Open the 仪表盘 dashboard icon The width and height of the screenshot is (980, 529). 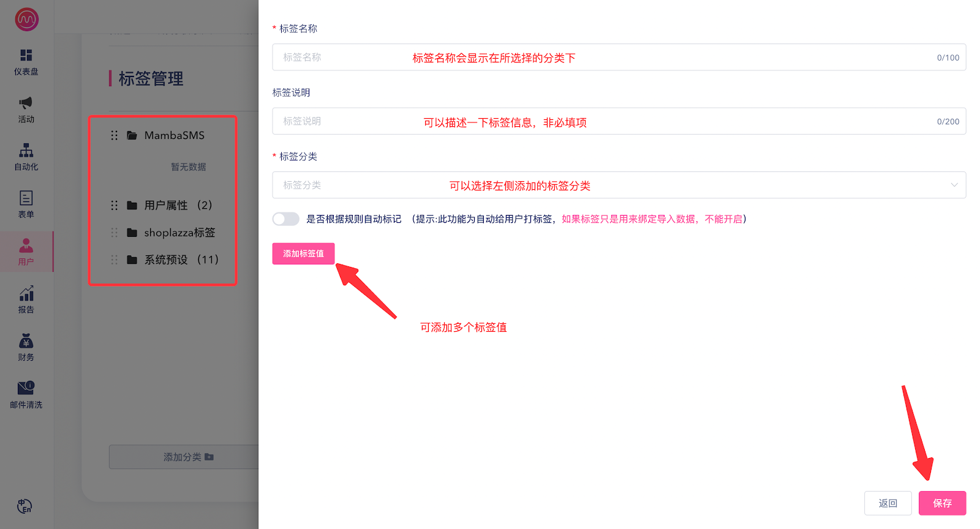coord(26,56)
